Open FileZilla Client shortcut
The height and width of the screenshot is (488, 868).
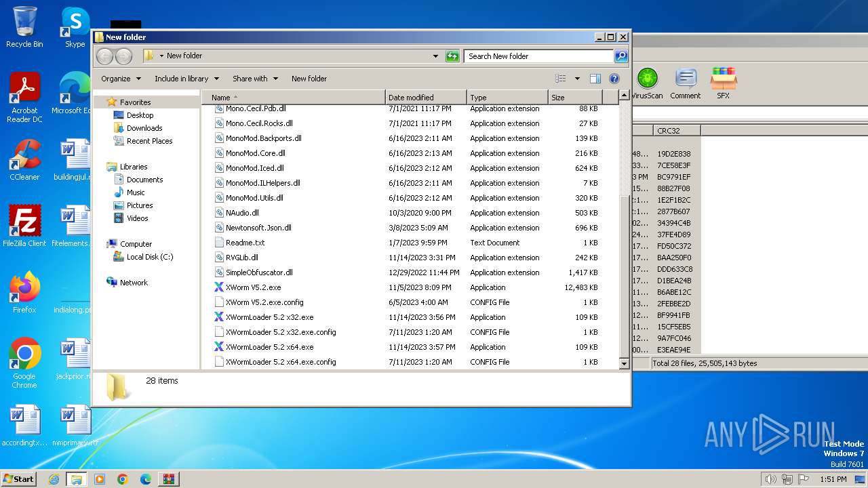click(24, 226)
